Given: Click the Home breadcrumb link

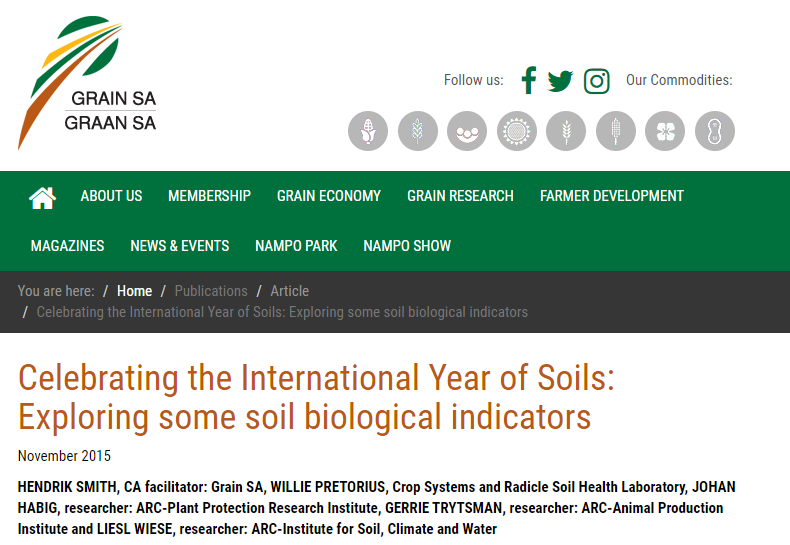Looking at the screenshot, I should pyautogui.click(x=134, y=291).
